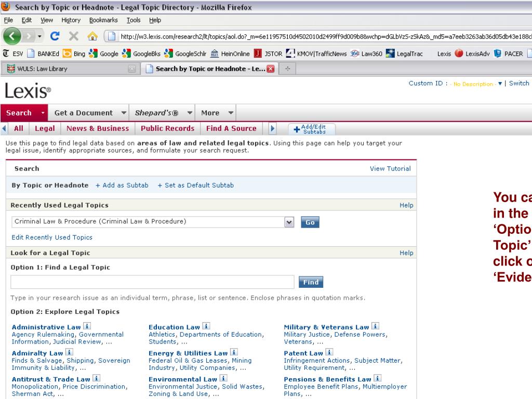Click info icon next to Admiralty Law
This screenshot has width=532, height=399.
point(69,352)
